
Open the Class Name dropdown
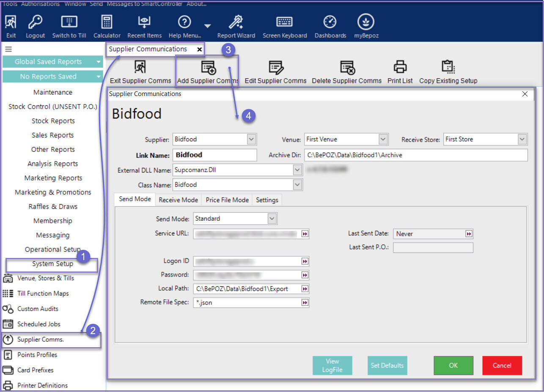pyautogui.click(x=297, y=185)
